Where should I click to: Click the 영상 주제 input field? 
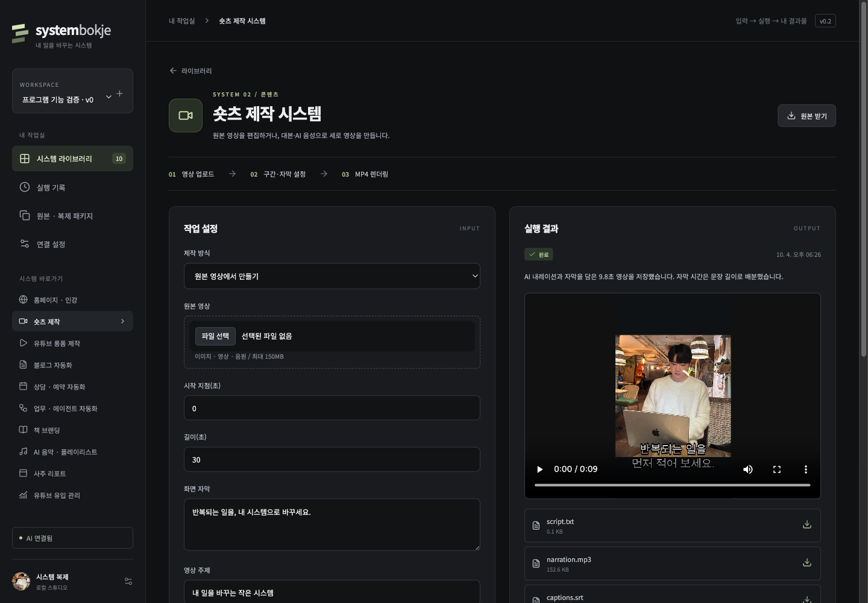(332, 592)
